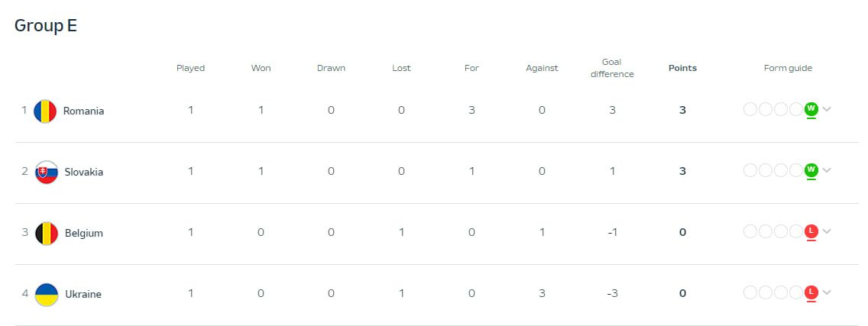The width and height of the screenshot is (868, 326).
Task: Expand Romania's form guide chevron
Action: (x=827, y=109)
